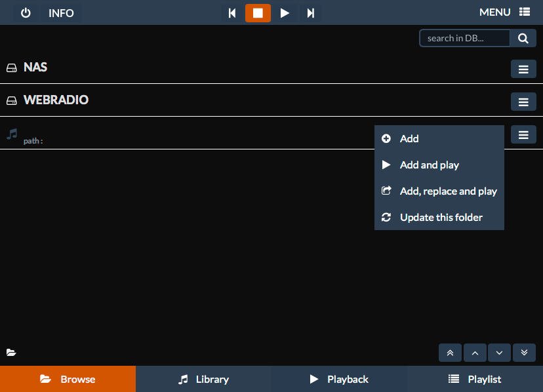Skip to previous track
Screen dimensions: 543x392
[232, 13]
